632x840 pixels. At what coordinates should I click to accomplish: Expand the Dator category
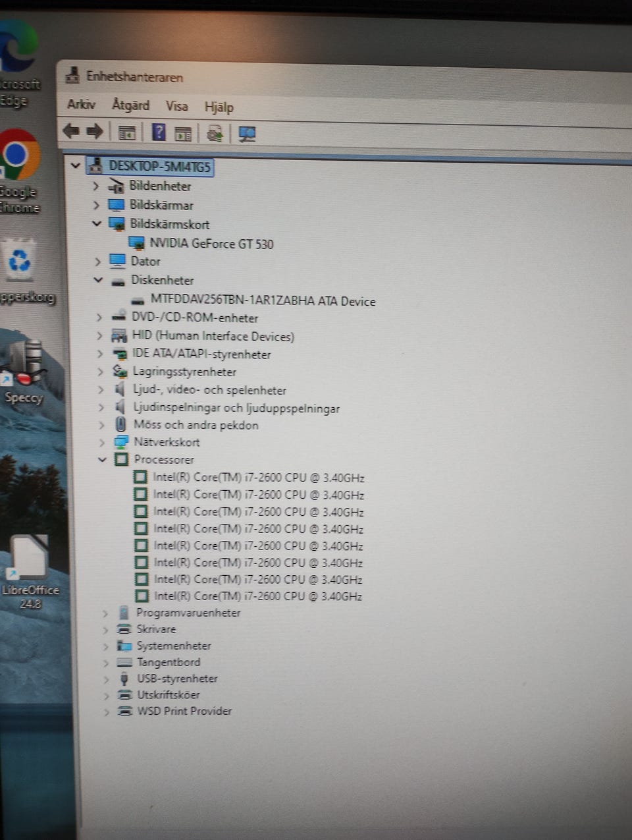coord(97,262)
